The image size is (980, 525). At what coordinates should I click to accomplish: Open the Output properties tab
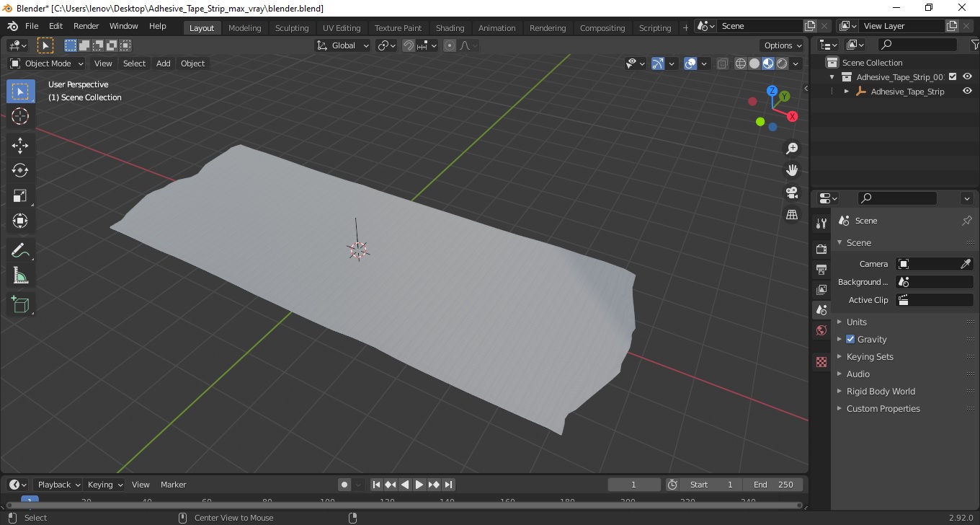click(x=821, y=269)
